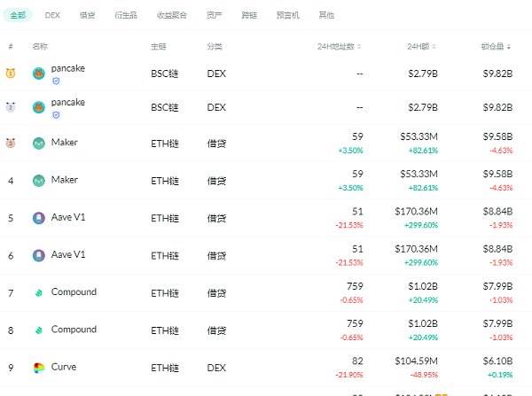Select the 借贷 category tab

(x=87, y=15)
